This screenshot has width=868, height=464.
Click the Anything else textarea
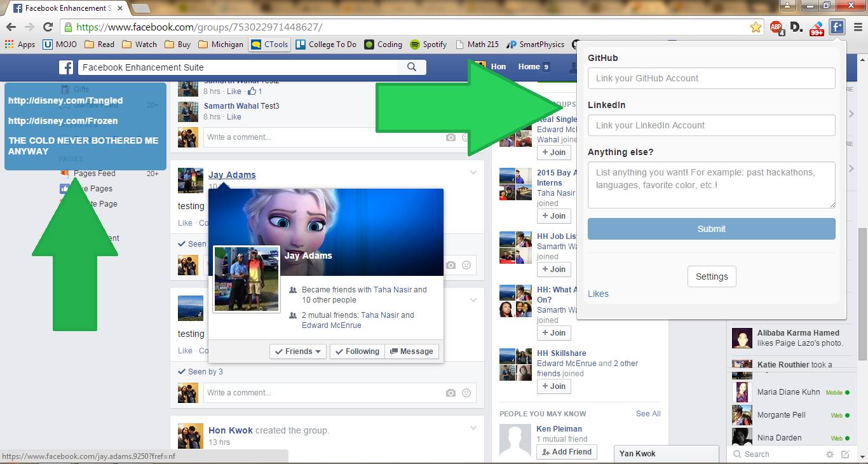(x=711, y=185)
